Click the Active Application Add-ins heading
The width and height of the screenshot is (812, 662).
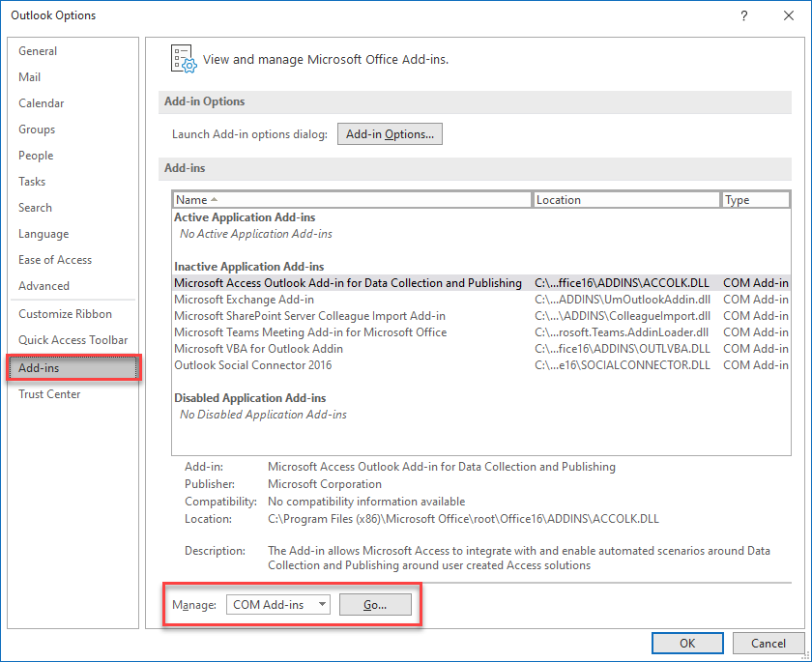pyautogui.click(x=245, y=217)
